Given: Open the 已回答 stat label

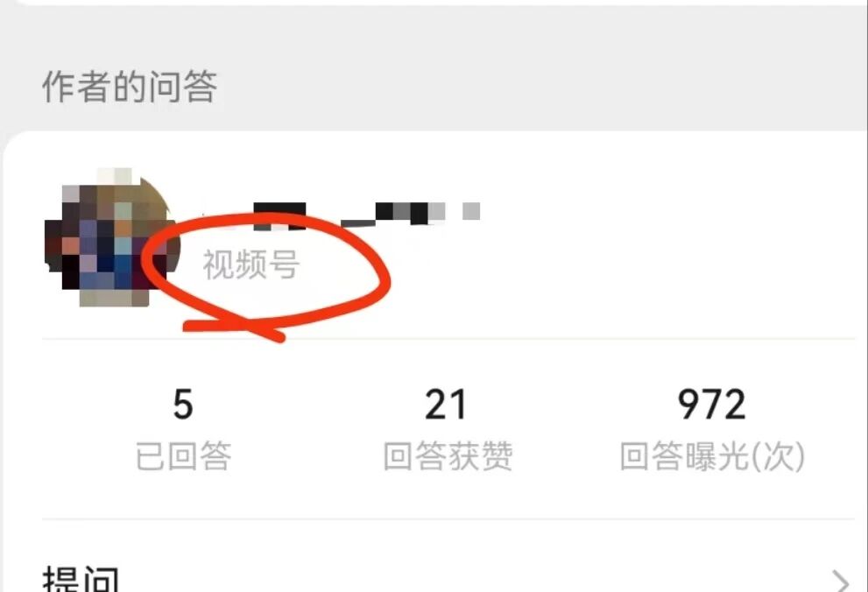Looking at the screenshot, I should (x=183, y=456).
